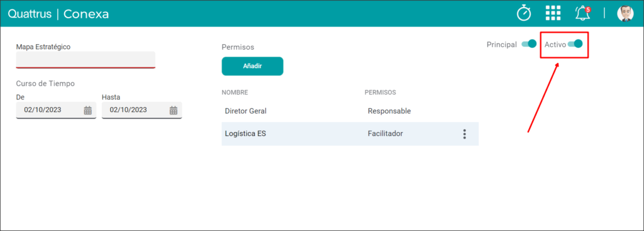The width and height of the screenshot is (644, 231).
Task: Open the user avatar profile
Action: [x=625, y=13]
